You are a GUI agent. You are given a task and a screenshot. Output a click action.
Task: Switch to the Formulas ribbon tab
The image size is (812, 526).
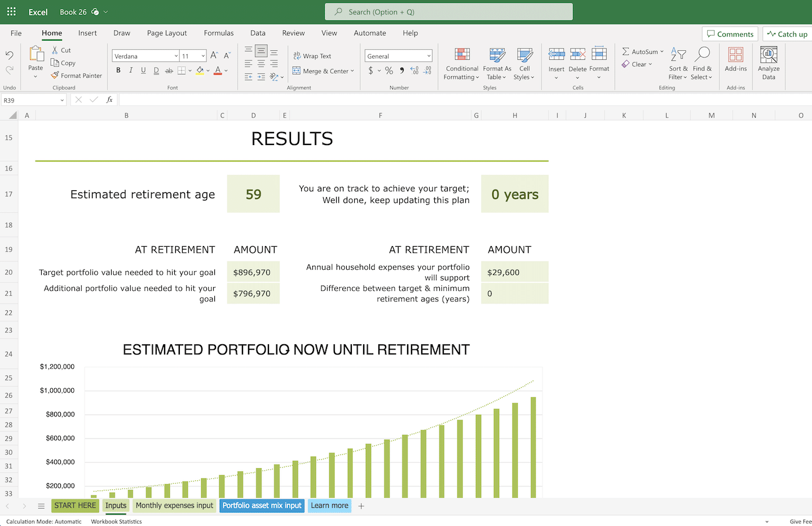click(x=219, y=33)
